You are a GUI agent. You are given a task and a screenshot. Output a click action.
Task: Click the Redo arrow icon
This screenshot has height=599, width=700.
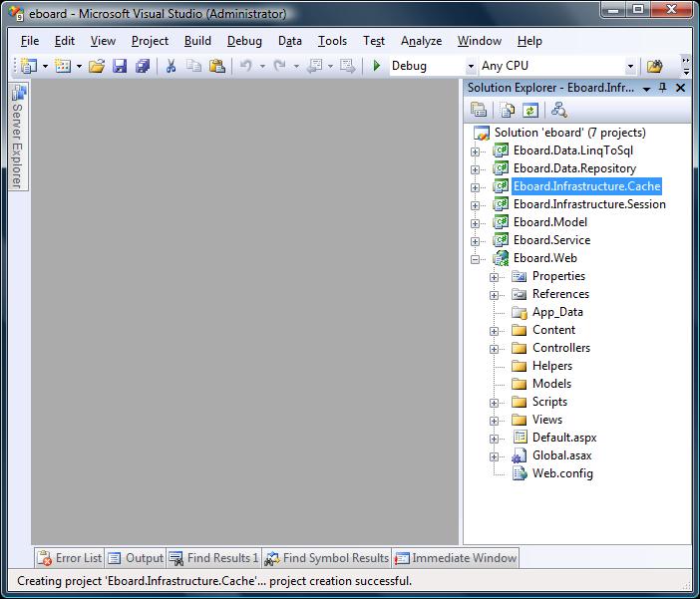pos(280,66)
